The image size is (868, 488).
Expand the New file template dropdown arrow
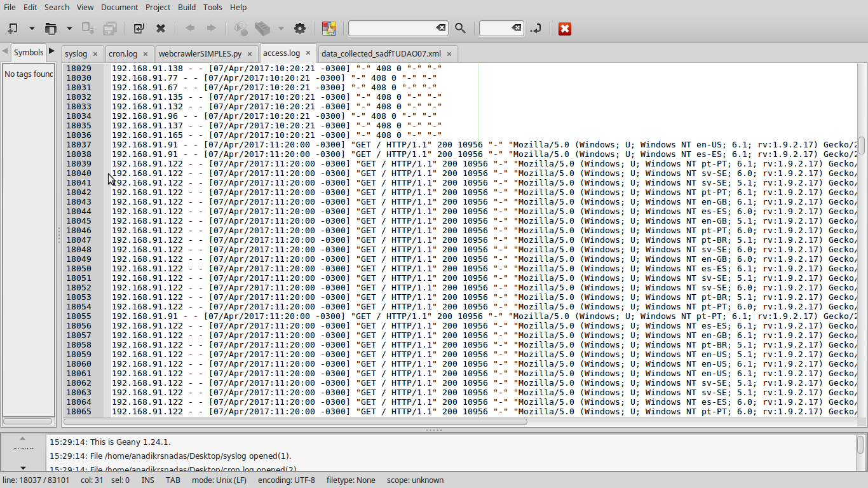(31, 28)
